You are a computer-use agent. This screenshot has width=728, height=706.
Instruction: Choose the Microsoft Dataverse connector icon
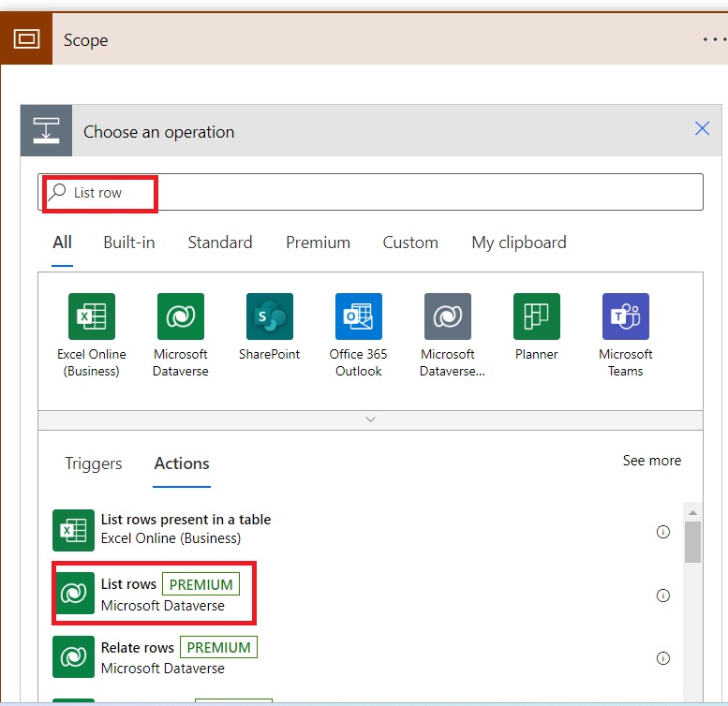pyautogui.click(x=180, y=316)
